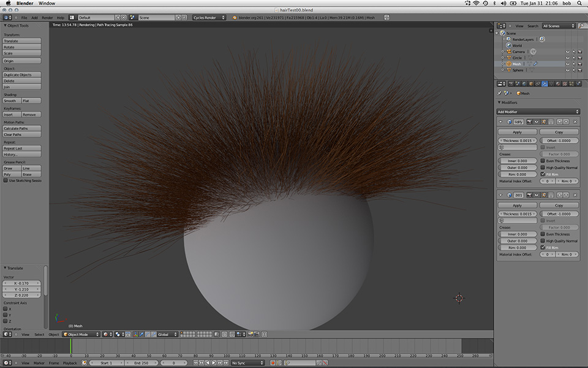
Task: Toggle the record auto-keyframe button in timeline
Action: point(273,363)
